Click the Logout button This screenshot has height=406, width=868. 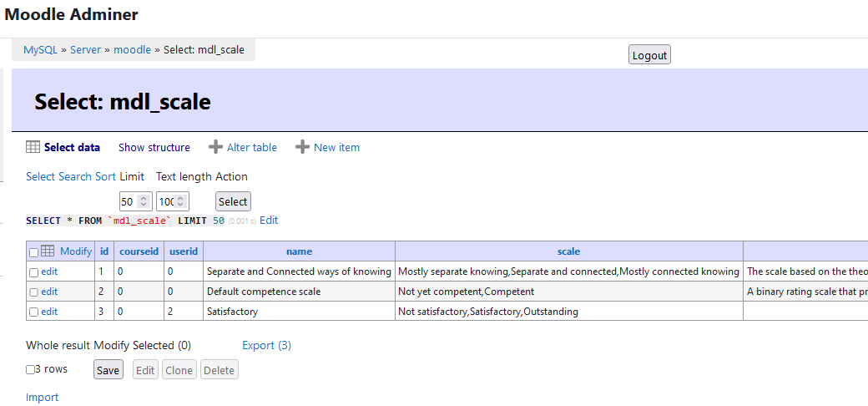pyautogui.click(x=649, y=55)
